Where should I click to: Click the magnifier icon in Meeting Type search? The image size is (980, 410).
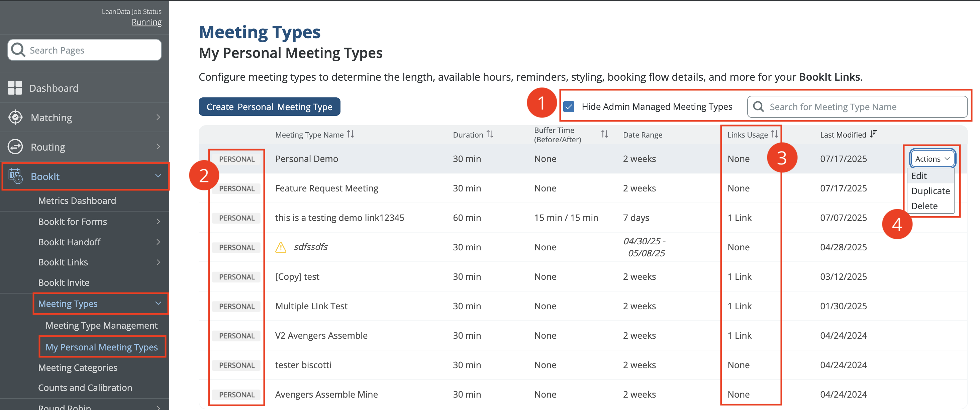coord(758,106)
